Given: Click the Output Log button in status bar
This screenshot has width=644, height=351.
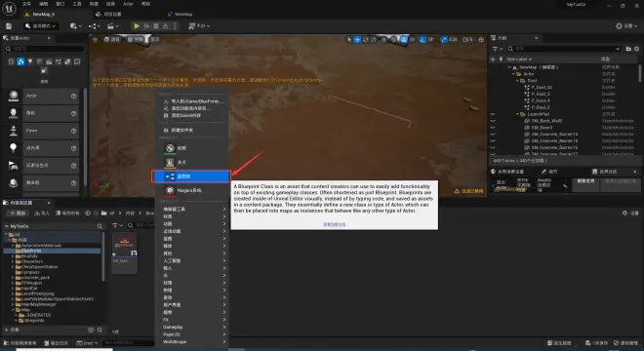Looking at the screenshot, I should pos(57,343).
